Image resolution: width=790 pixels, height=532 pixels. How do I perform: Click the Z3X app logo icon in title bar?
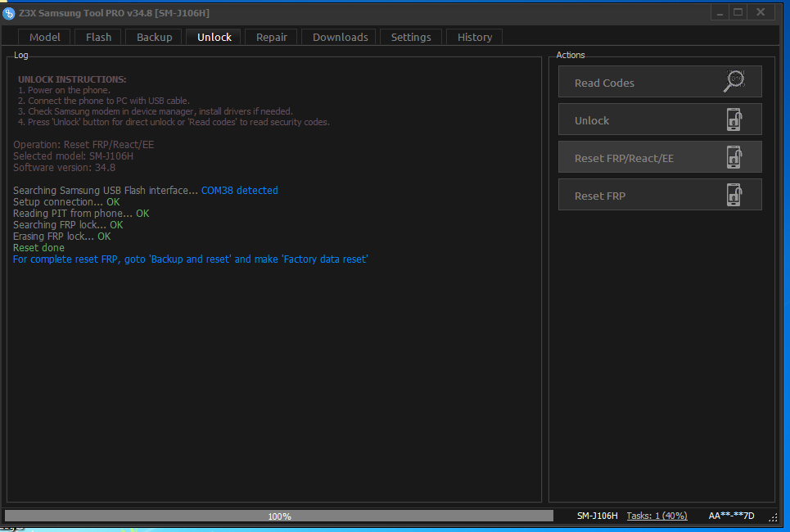[8, 13]
